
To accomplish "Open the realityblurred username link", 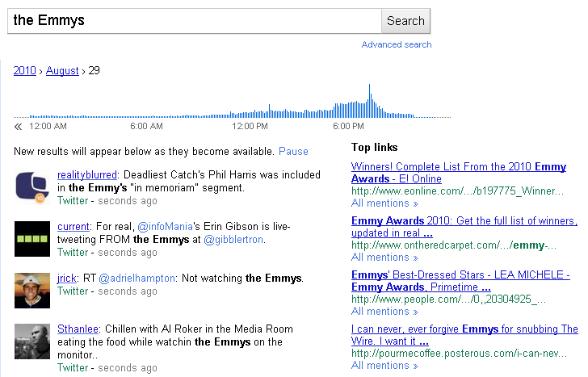I will [87, 174].
